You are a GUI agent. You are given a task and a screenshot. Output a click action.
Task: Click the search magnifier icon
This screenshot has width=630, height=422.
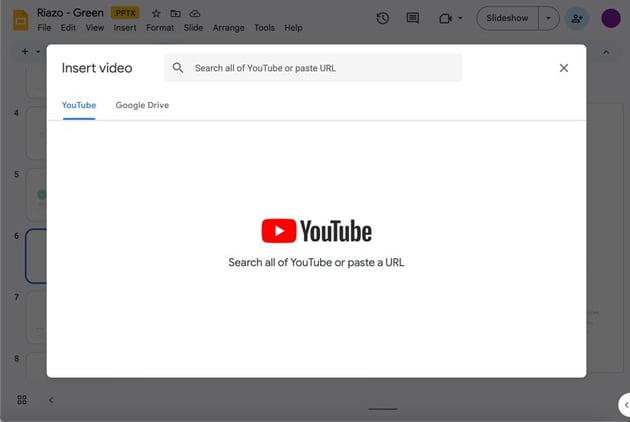pyautogui.click(x=178, y=68)
